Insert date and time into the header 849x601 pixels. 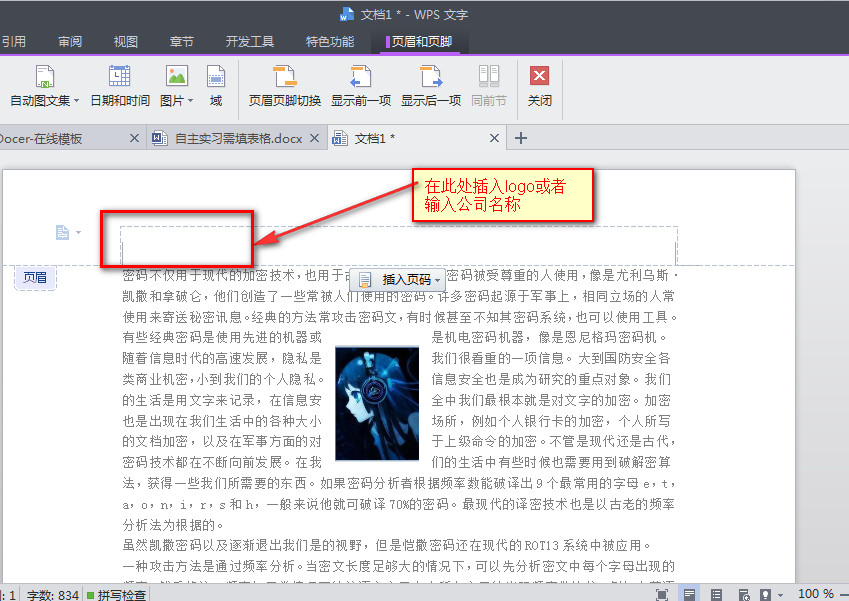(x=119, y=85)
